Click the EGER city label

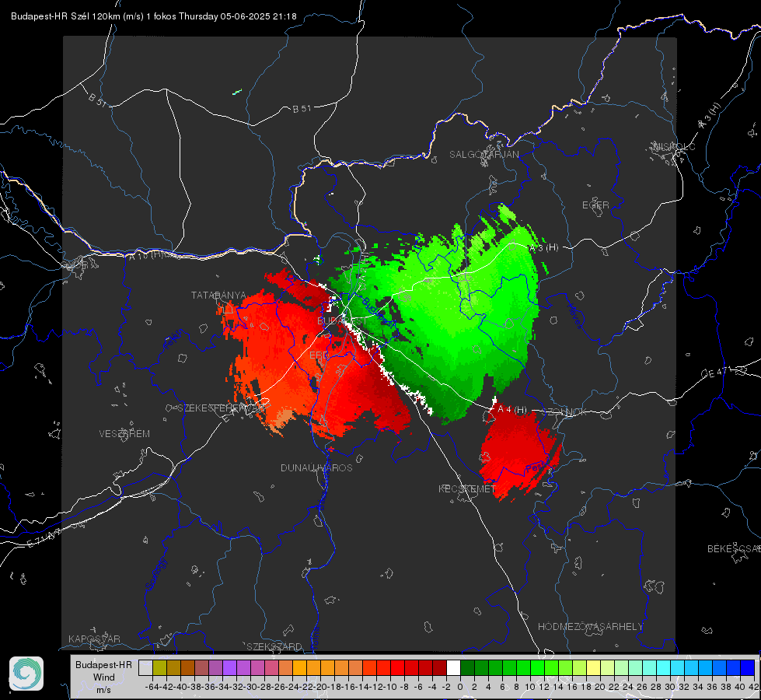(x=595, y=205)
